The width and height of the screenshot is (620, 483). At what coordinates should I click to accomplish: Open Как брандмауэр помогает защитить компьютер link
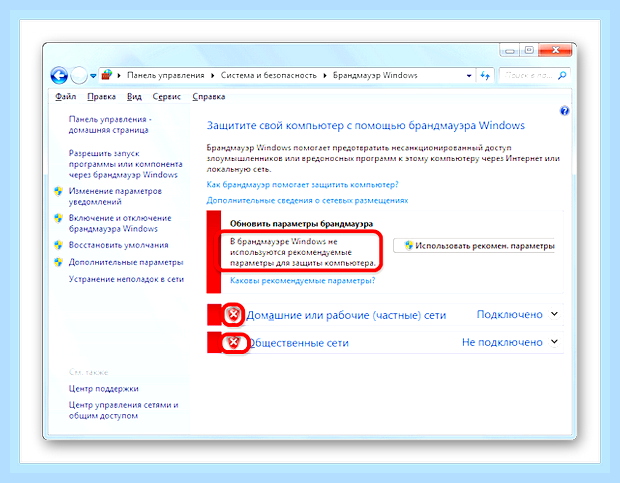pyautogui.click(x=302, y=185)
